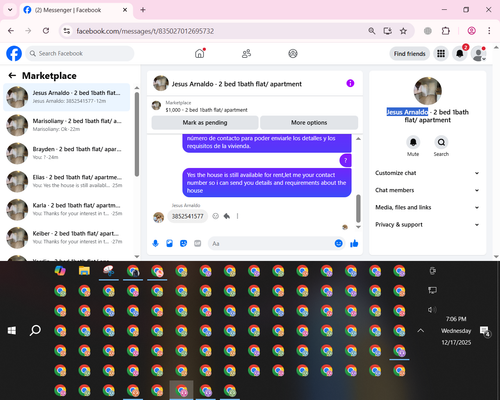Open chat with Karla

click(x=67, y=209)
